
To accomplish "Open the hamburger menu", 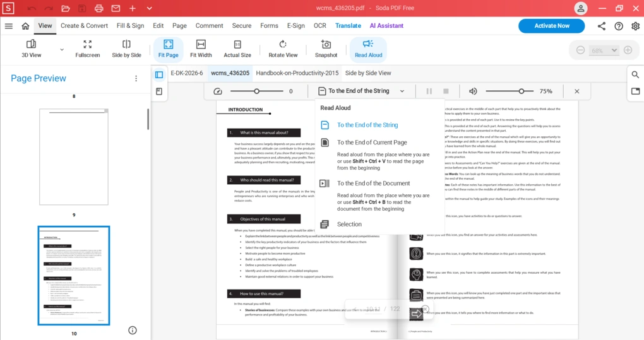I will (x=9, y=26).
